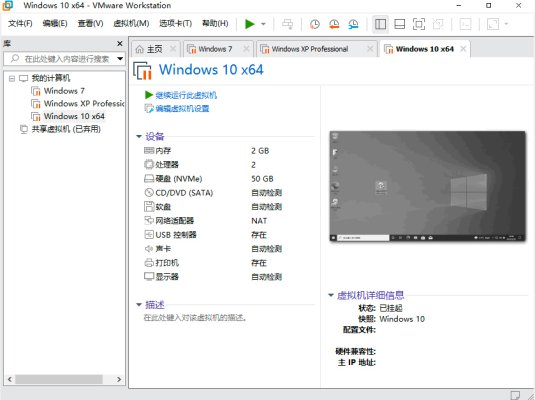Close the Windows XP Professional tab
Screen dimensions: 535x400
click(370, 49)
